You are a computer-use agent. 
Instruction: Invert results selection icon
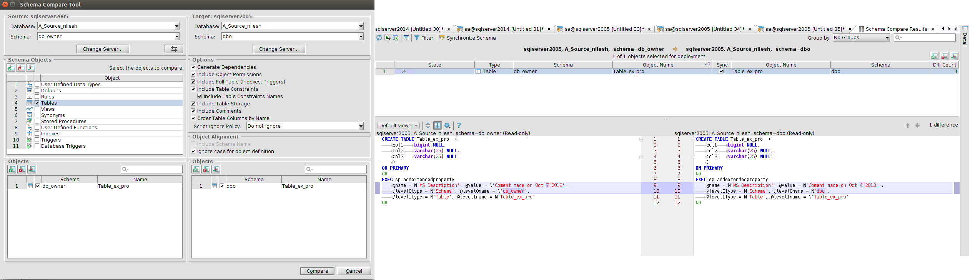point(954,56)
